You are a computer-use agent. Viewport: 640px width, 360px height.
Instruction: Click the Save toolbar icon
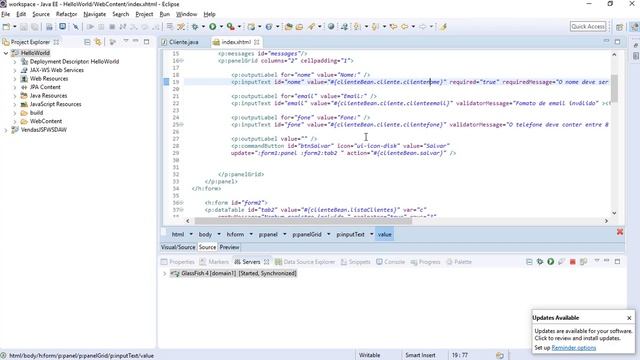pos(24,27)
